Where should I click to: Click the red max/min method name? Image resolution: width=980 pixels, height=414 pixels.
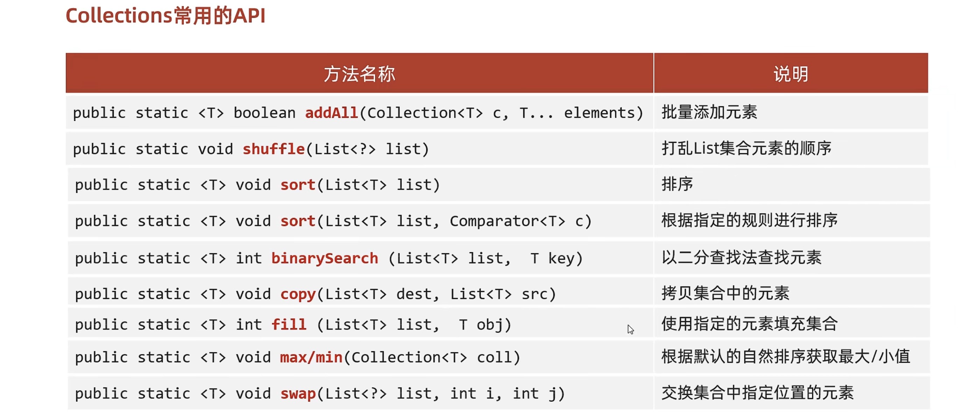coord(311,357)
